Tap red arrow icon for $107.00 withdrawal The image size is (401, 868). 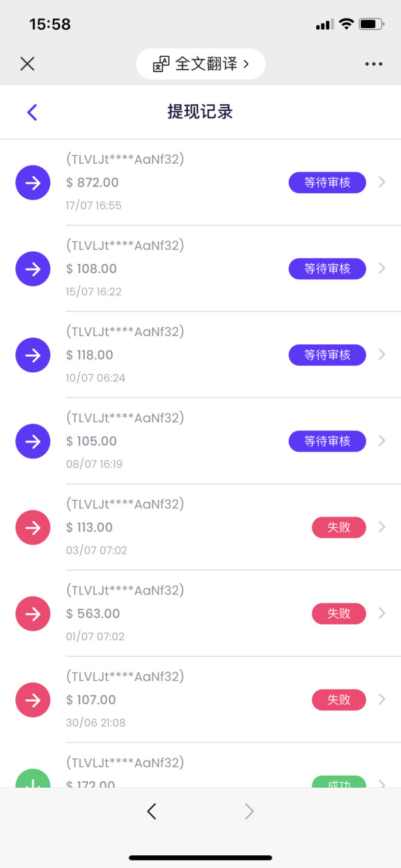(x=33, y=700)
